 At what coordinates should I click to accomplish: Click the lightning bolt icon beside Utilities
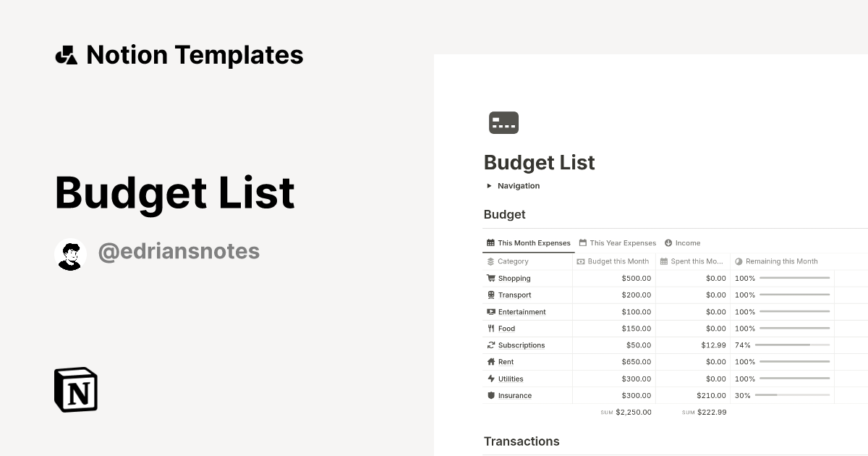click(x=490, y=379)
